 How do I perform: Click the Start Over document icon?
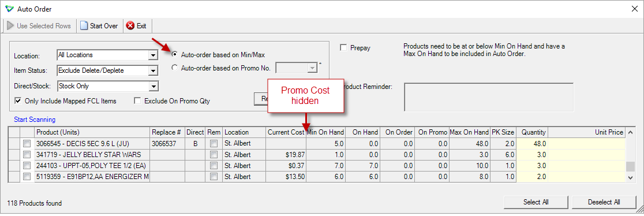[84, 26]
